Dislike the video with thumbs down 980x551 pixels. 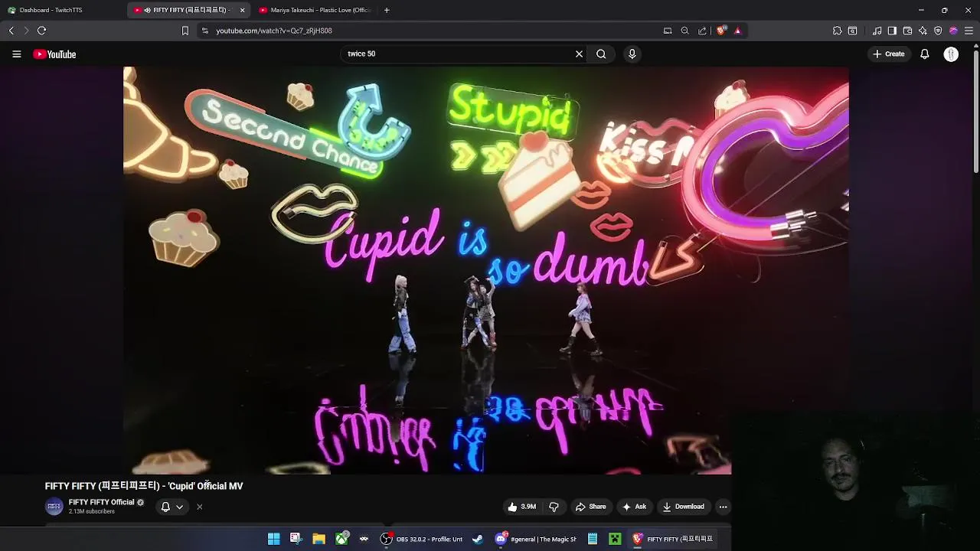[x=554, y=507]
